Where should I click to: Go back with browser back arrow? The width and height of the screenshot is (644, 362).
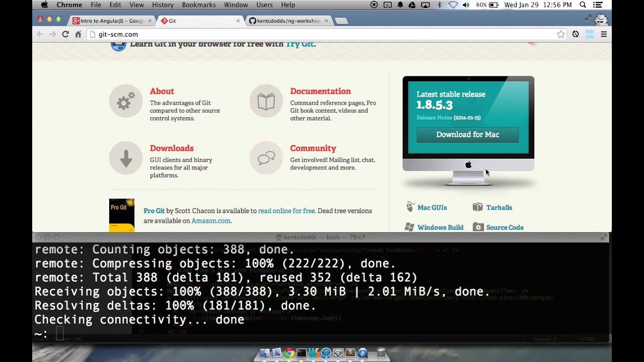[40, 34]
